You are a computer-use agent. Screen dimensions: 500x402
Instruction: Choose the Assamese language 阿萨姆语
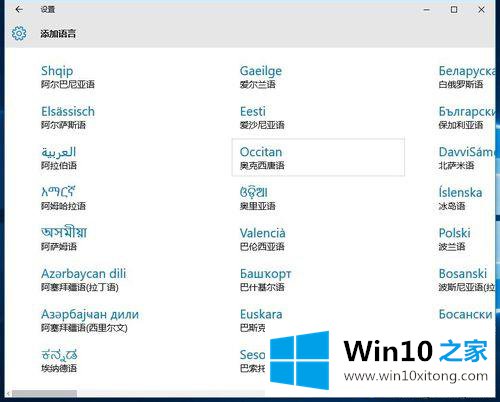(64, 239)
